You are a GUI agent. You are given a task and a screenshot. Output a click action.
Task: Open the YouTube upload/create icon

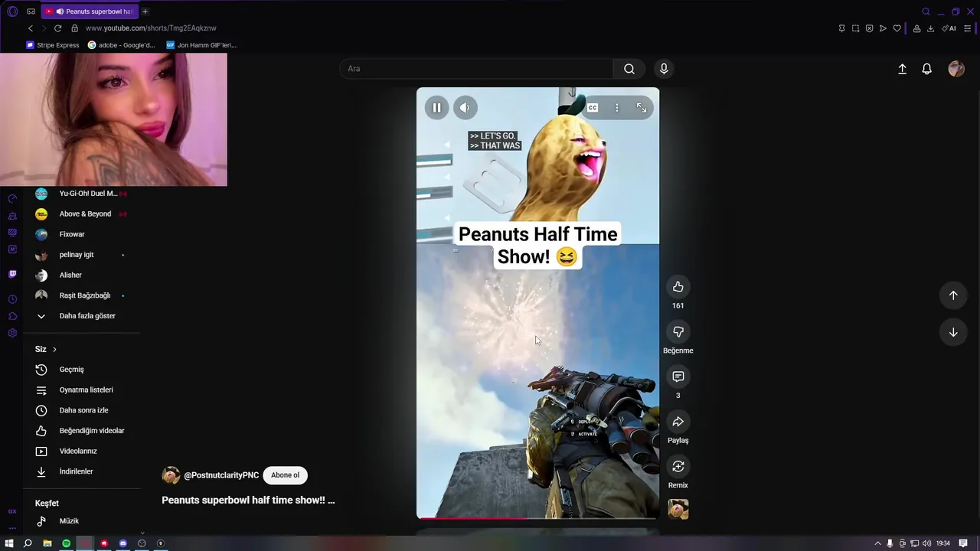click(x=902, y=69)
